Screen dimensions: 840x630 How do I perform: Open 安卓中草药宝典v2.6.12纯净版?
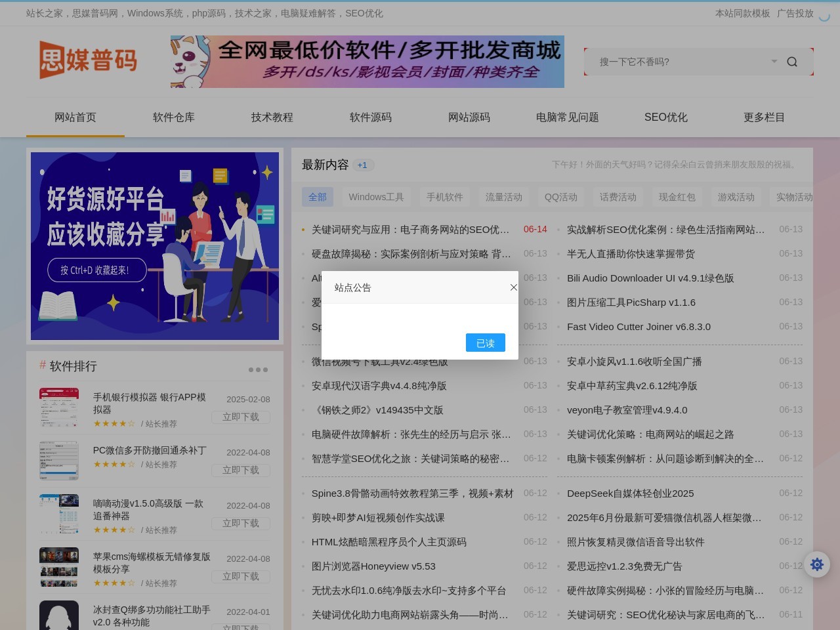click(x=632, y=386)
